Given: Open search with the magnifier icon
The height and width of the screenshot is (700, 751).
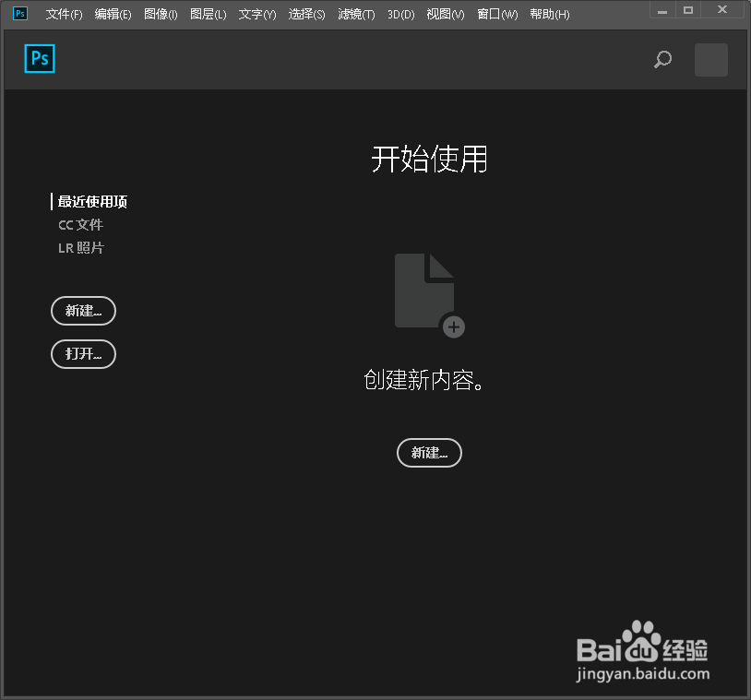Looking at the screenshot, I should click(662, 59).
